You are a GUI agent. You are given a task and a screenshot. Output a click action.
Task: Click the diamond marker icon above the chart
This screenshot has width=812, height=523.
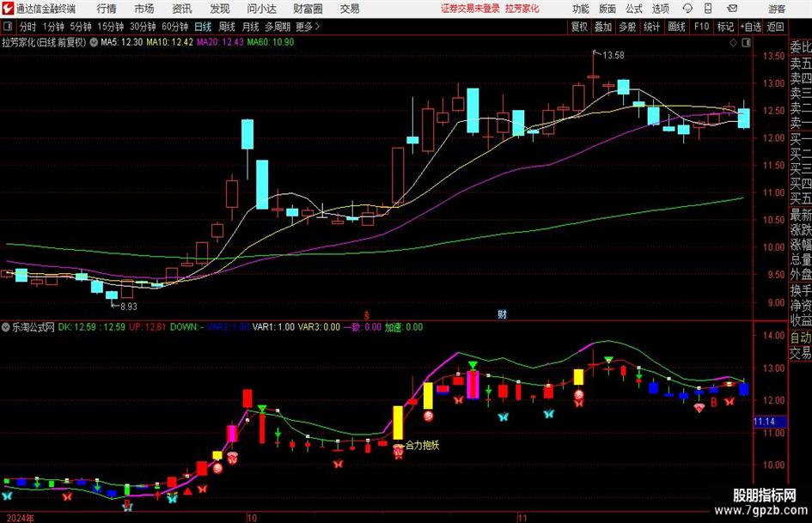pyautogui.click(x=733, y=43)
